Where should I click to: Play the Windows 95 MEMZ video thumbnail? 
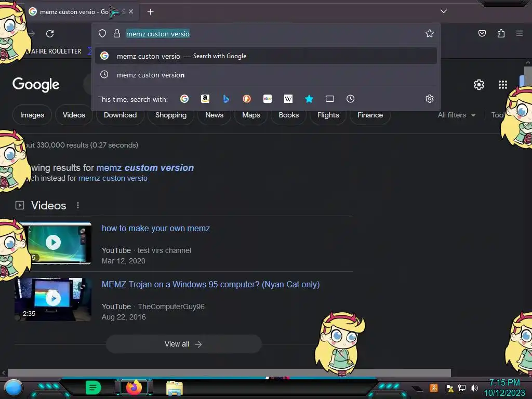click(53, 299)
